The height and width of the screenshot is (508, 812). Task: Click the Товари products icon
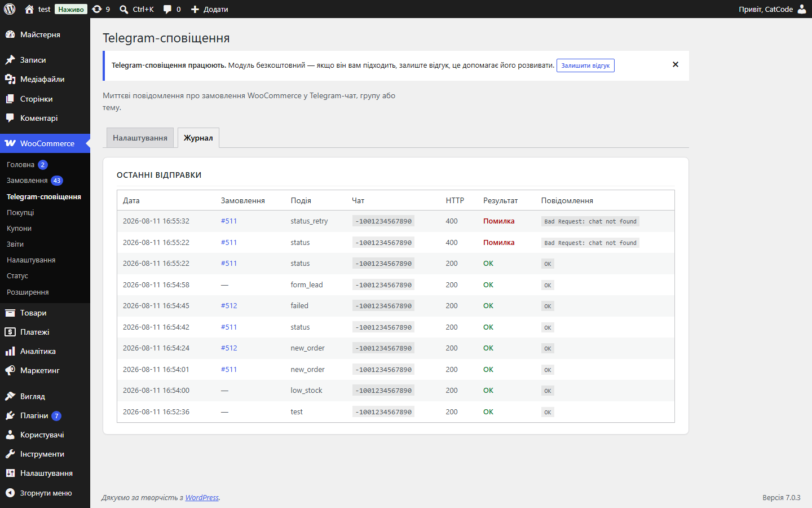coord(10,313)
